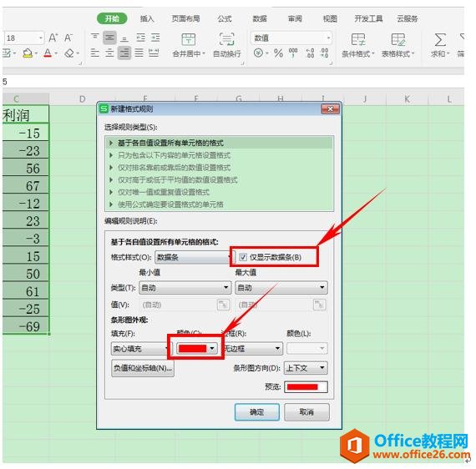Click the fill color bucket icon
Viewport: 476px width, 469px height.
click(28, 53)
